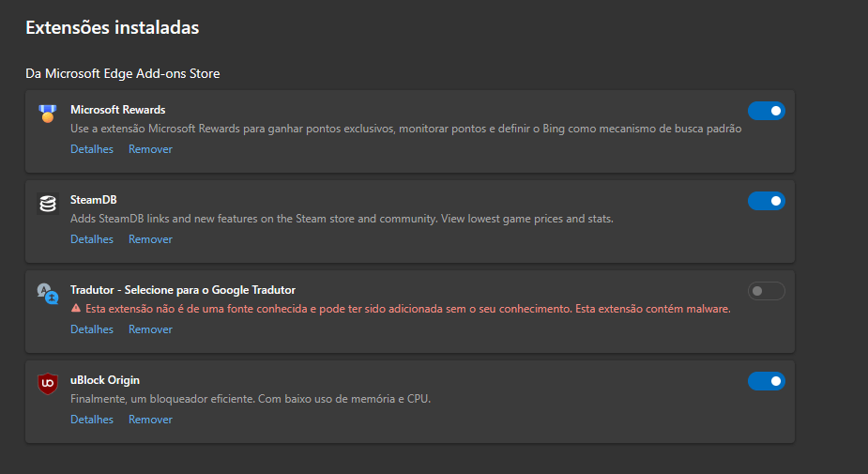
Task: Click the SteamDB extension name
Action: [94, 199]
